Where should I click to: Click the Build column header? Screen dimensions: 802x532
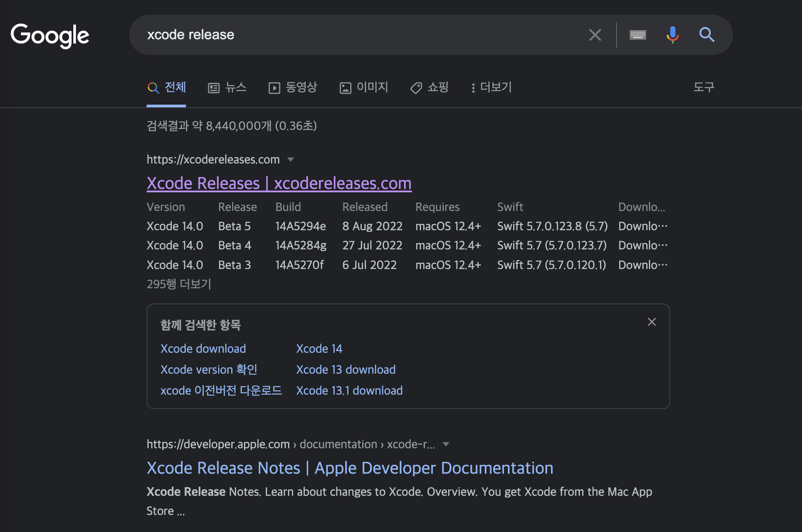coord(288,207)
